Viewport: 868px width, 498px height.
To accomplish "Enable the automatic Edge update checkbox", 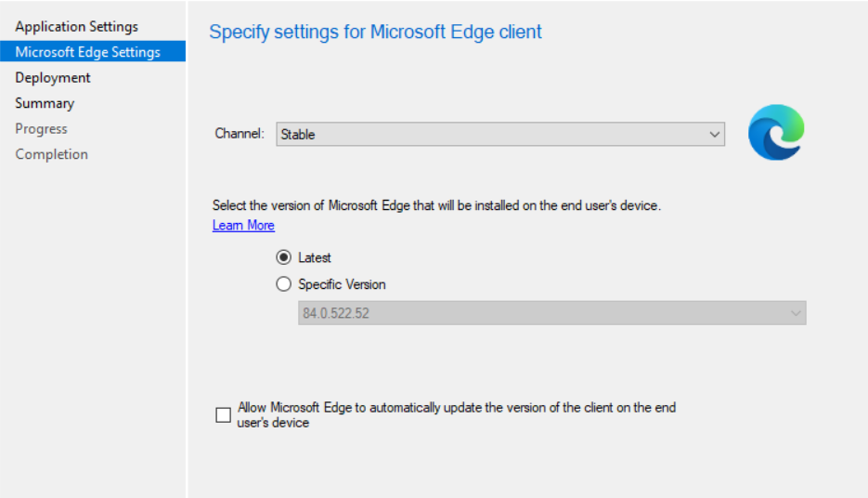I will point(223,415).
